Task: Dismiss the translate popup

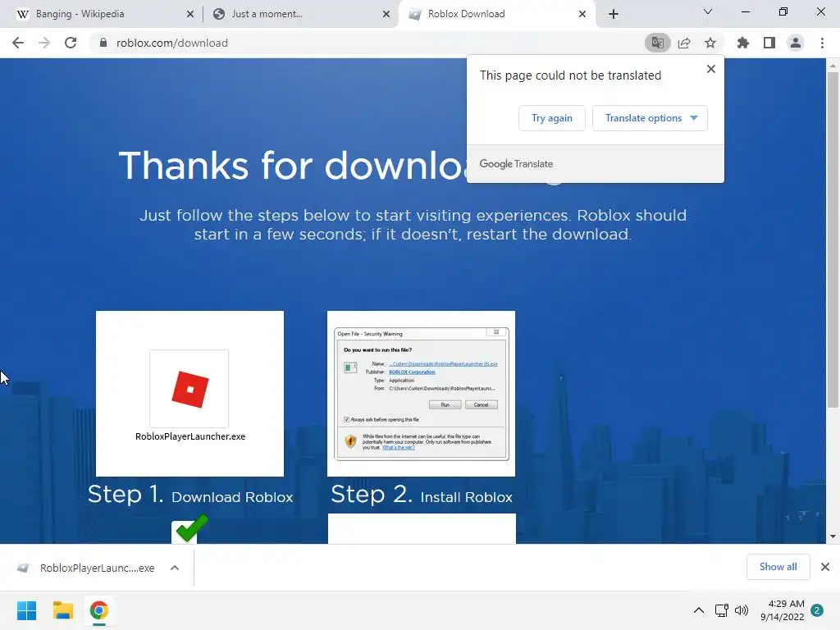Action: pos(711,69)
